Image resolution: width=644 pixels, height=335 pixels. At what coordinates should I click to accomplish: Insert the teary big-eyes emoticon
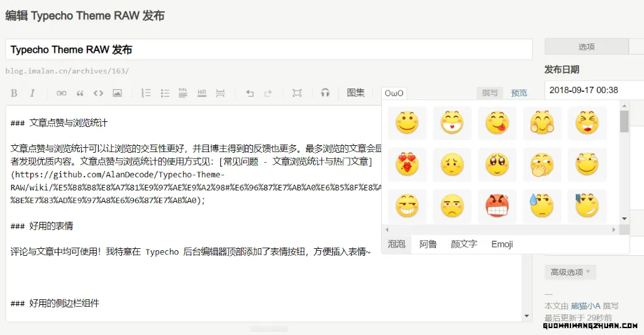pyautogui.click(x=497, y=164)
